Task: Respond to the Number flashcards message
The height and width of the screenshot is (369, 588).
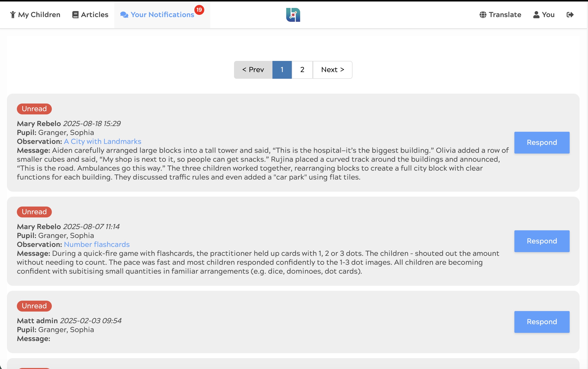Action: 542,241
